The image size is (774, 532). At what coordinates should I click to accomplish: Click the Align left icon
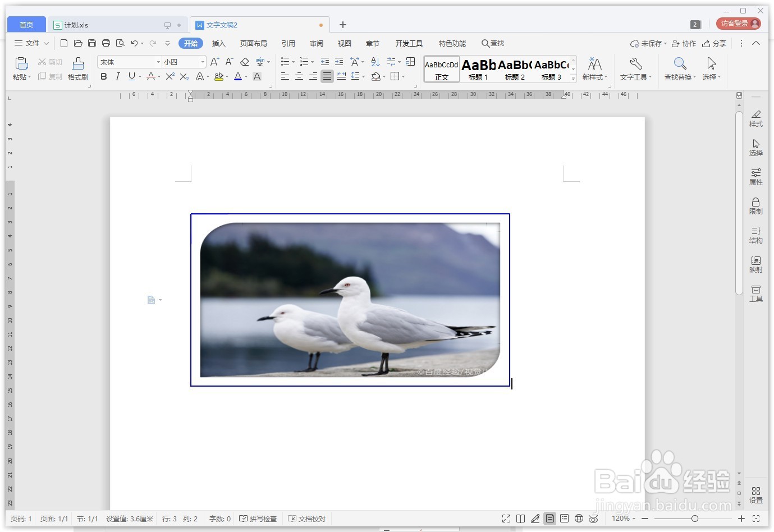click(285, 76)
